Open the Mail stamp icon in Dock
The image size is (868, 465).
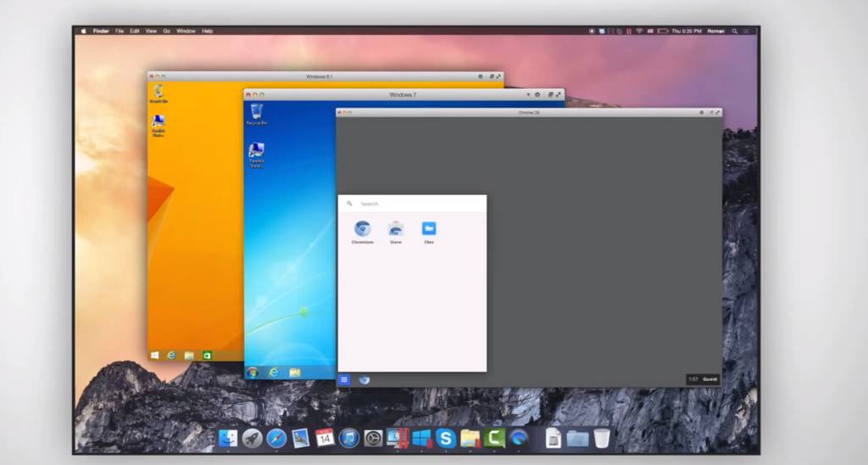tap(301, 439)
